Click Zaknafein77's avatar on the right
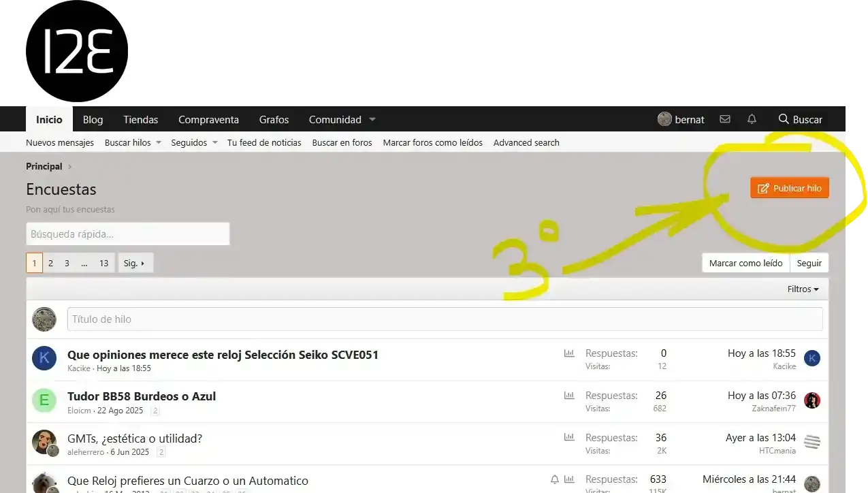The height and width of the screenshot is (493, 868). 812,400
